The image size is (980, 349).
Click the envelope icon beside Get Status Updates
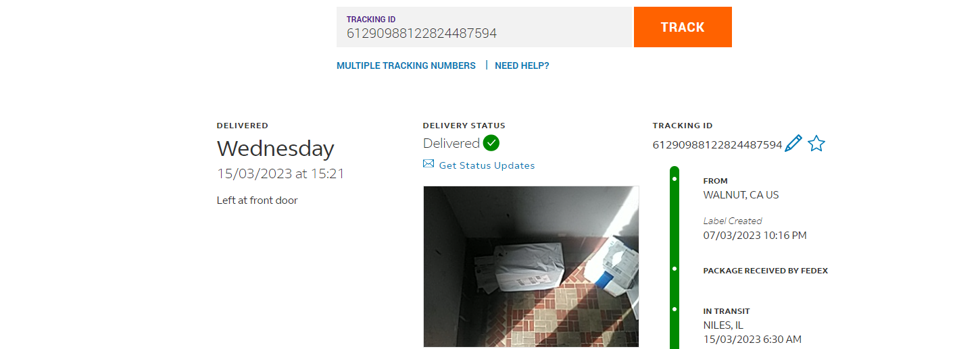pos(428,164)
